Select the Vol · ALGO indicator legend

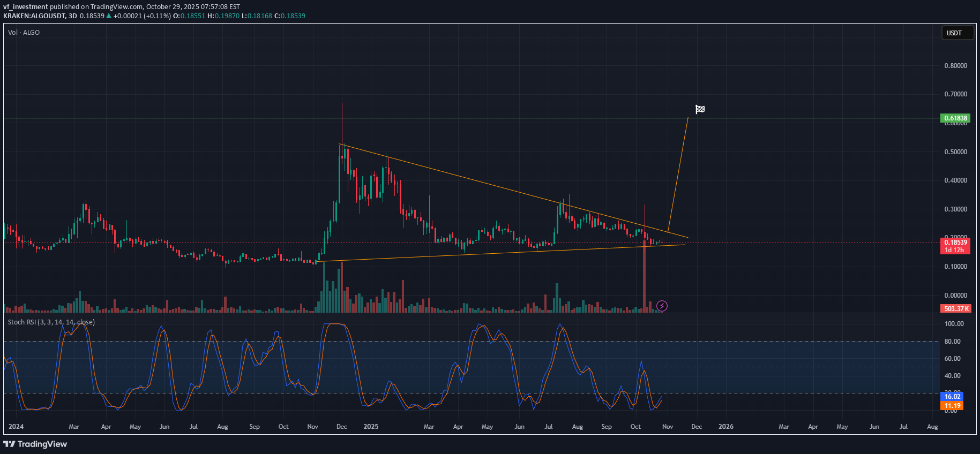coord(24,33)
